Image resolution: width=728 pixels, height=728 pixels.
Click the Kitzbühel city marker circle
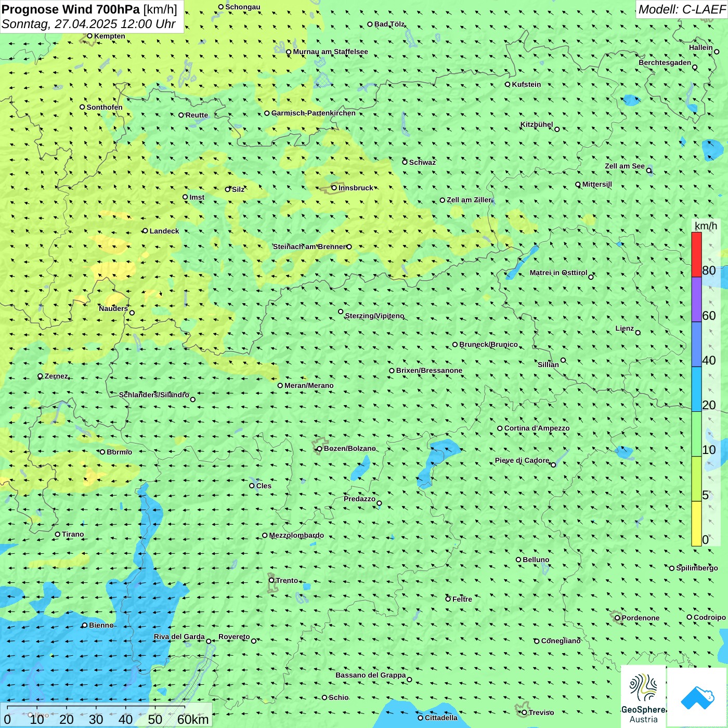(557, 129)
